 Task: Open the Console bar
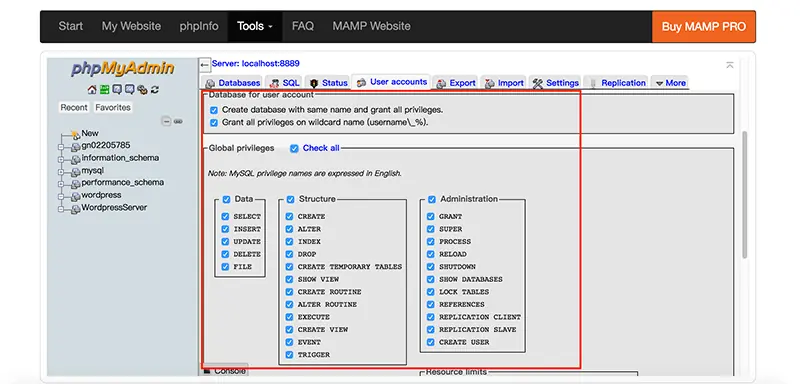click(225, 371)
